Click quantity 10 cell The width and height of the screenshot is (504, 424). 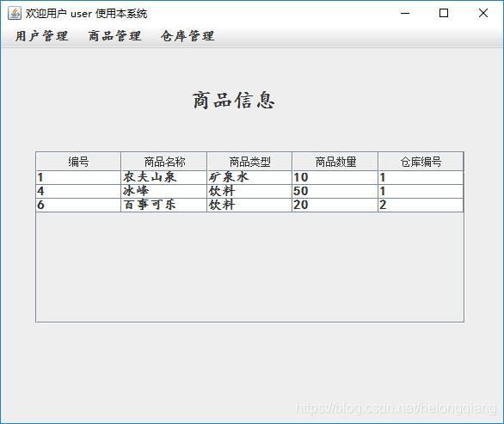pyautogui.click(x=335, y=177)
